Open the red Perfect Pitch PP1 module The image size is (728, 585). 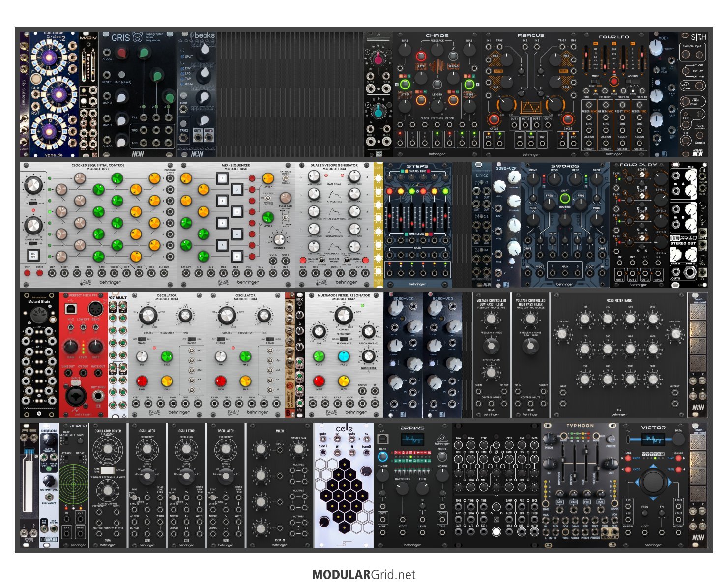coord(84,355)
